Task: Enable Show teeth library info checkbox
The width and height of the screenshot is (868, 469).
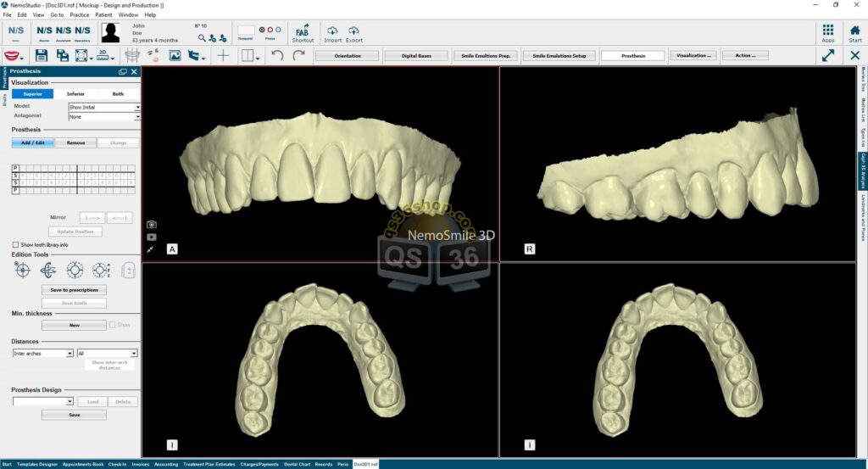Action: (x=15, y=244)
